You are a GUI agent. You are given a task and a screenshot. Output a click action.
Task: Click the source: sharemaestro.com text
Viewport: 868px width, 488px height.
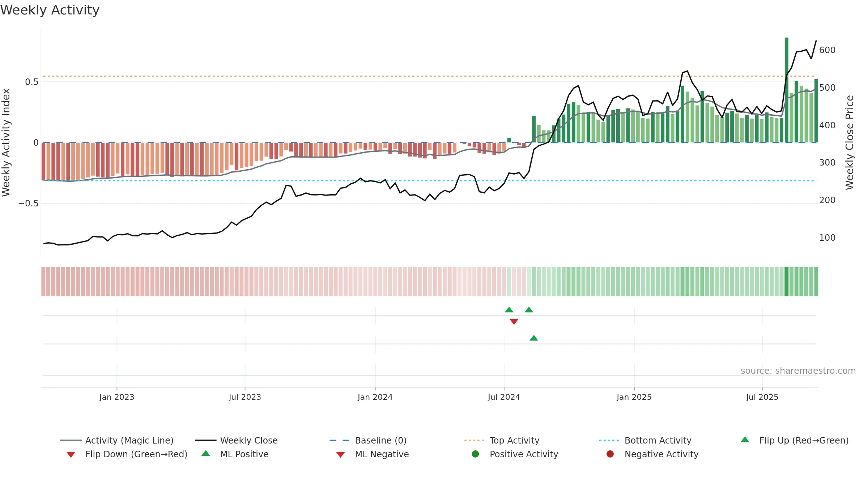click(x=798, y=371)
